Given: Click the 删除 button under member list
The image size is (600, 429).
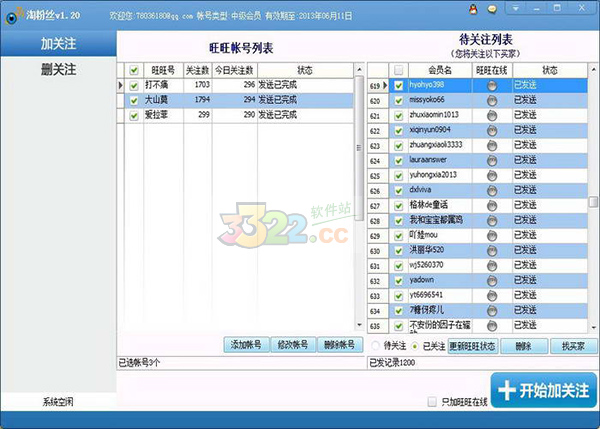Looking at the screenshot, I should click(524, 346).
